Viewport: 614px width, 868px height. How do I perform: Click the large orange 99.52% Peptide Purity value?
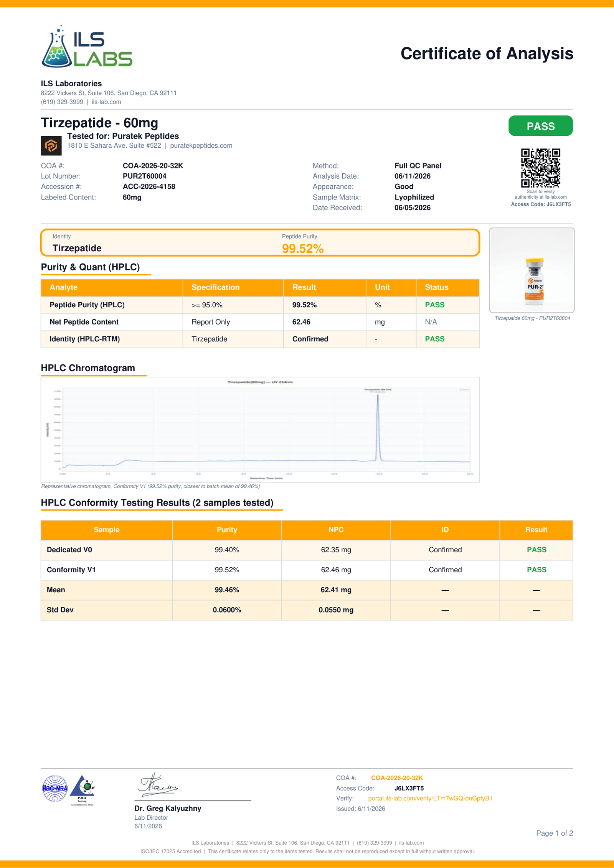[x=303, y=249]
